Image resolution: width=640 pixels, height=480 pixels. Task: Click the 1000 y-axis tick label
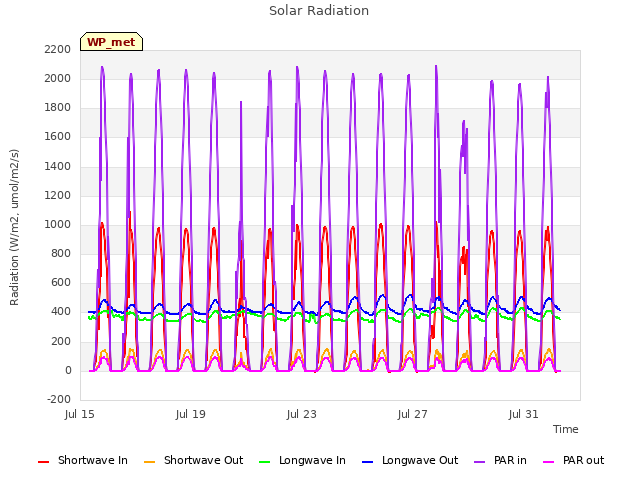58,224
